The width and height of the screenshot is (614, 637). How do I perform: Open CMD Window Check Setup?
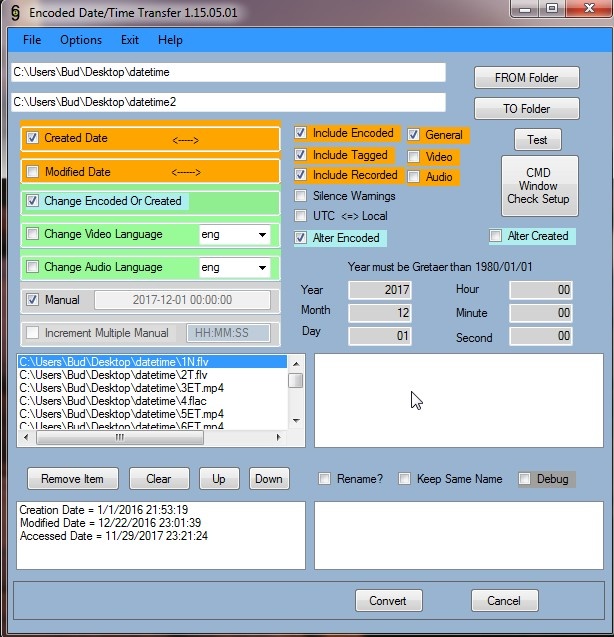(x=539, y=186)
